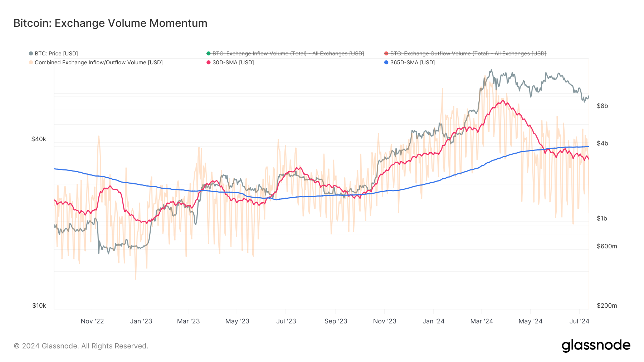
Task: Select the Jan '23 x-axis label
Action: tap(141, 321)
